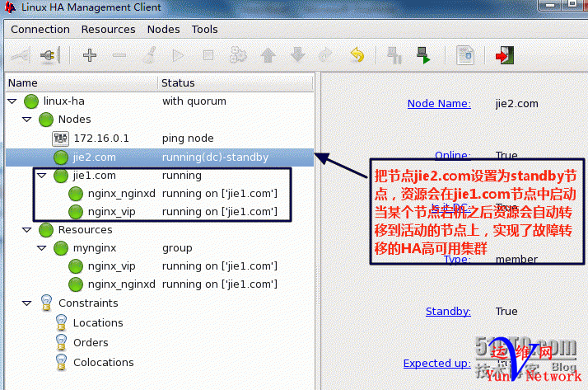Click the jie2.com value beside Node Name

516,104
